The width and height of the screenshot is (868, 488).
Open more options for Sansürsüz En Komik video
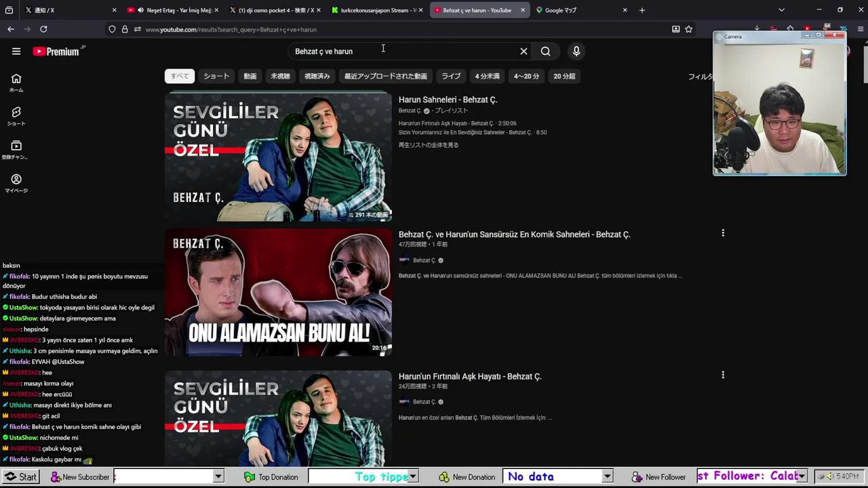click(x=723, y=233)
